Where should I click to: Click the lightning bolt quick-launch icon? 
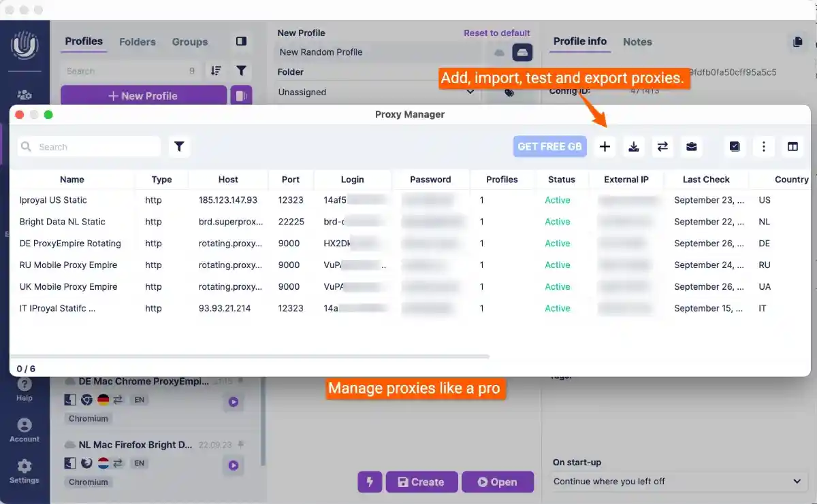[370, 482]
